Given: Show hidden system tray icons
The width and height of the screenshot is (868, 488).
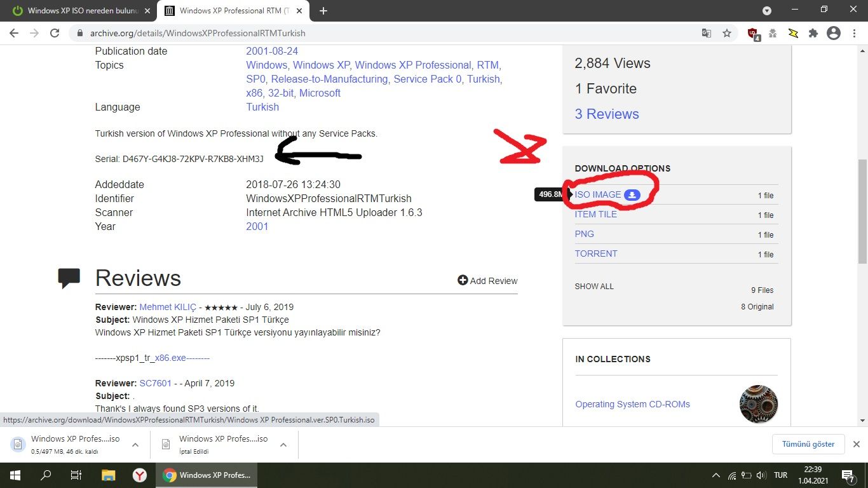Looking at the screenshot, I should [716, 475].
